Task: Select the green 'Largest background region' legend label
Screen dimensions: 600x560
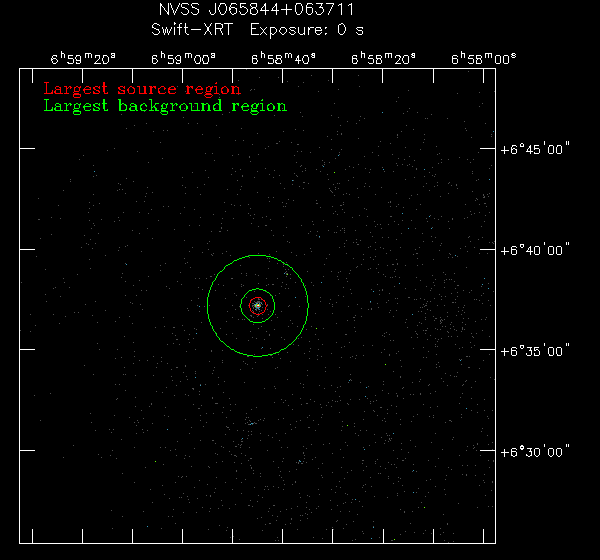Action: (165, 106)
